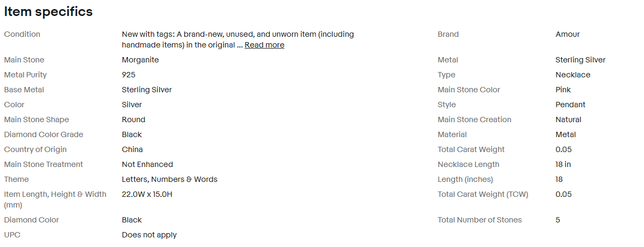This screenshot has width=644, height=247.
Task: Click the Natural main stone creation value
Action: (568, 119)
